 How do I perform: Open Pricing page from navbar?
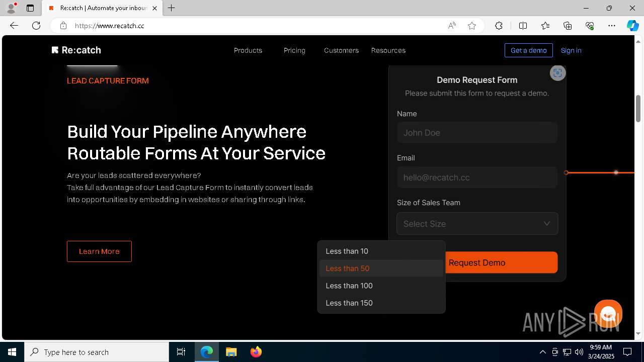(294, 50)
